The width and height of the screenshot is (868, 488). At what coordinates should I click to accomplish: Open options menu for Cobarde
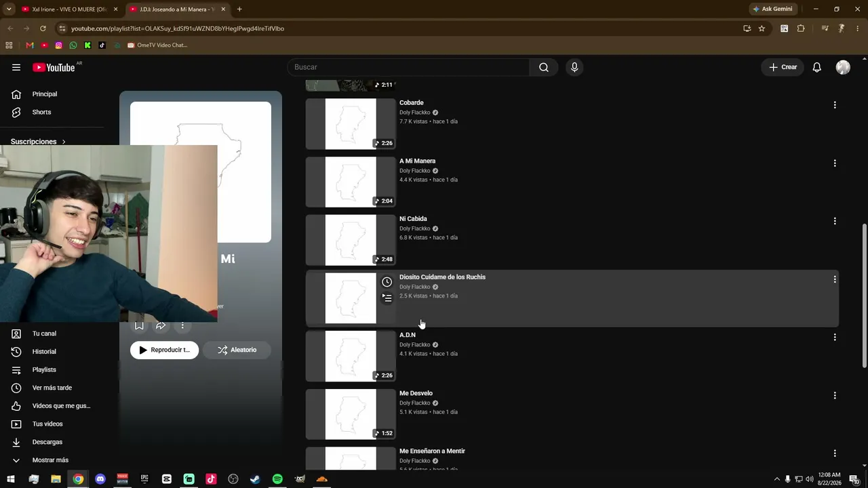[x=835, y=105]
